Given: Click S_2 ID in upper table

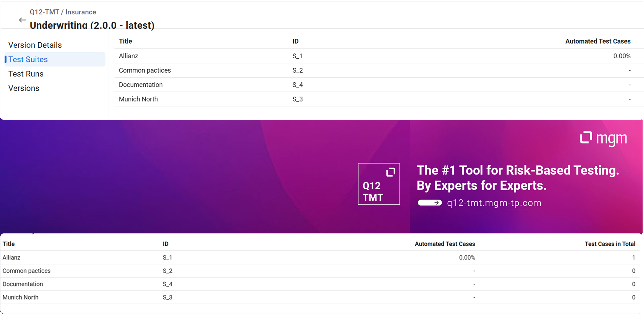Looking at the screenshot, I should (x=298, y=70).
